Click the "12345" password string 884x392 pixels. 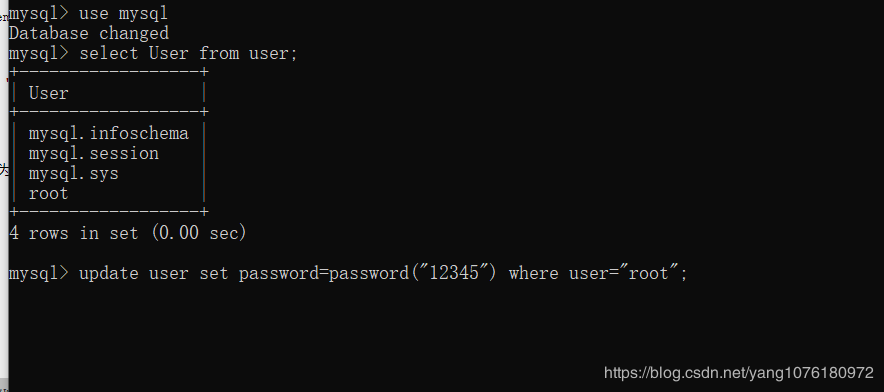click(x=454, y=273)
